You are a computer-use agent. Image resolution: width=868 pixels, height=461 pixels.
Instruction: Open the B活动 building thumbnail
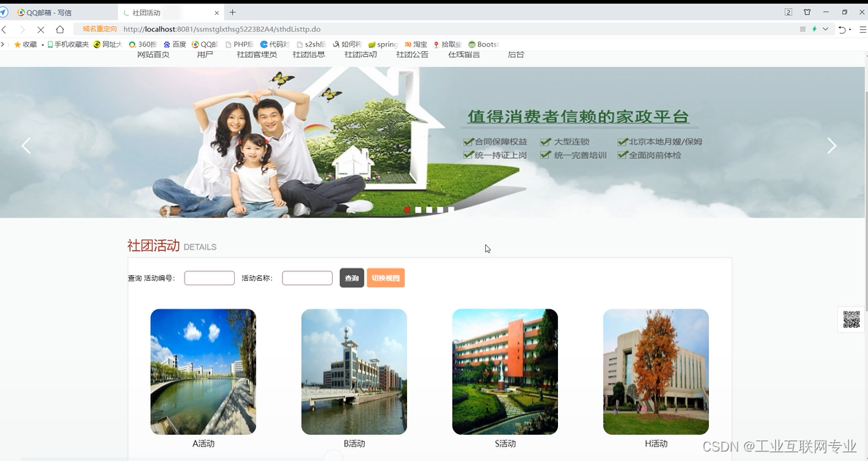[x=354, y=371]
